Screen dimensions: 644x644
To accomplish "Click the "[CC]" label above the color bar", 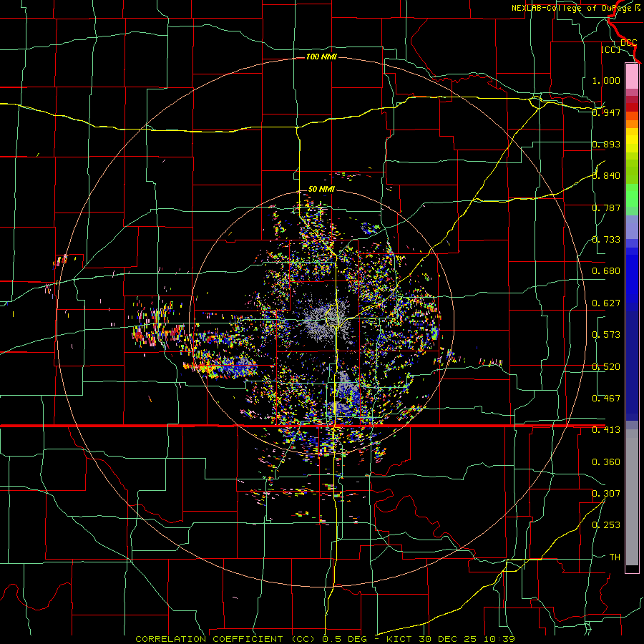I will 610,49.
